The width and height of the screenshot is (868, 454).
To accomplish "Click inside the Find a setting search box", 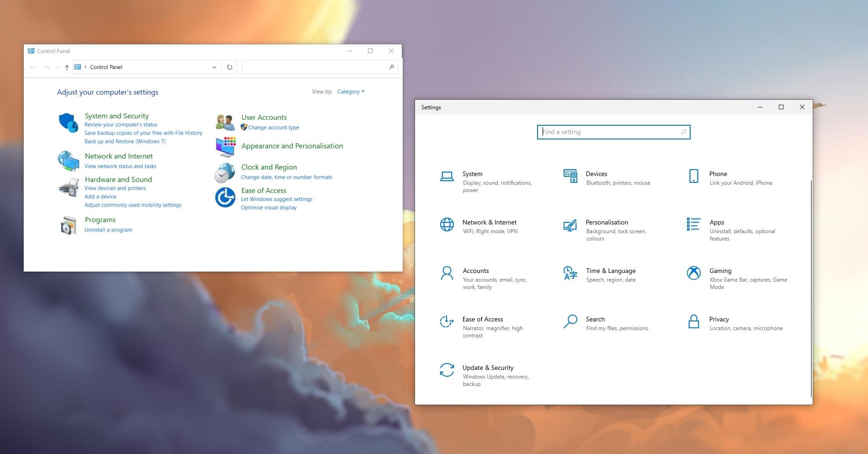I will coord(612,132).
